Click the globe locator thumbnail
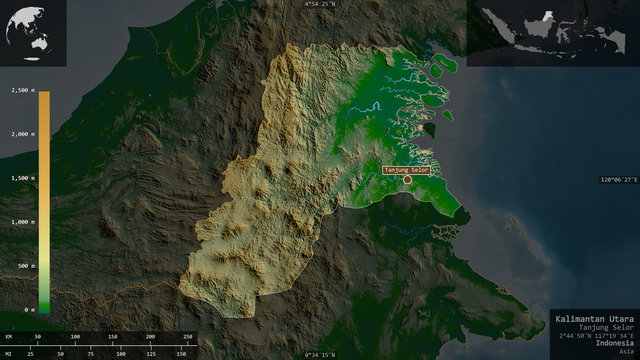The height and width of the screenshot is (360, 640). tap(33, 33)
